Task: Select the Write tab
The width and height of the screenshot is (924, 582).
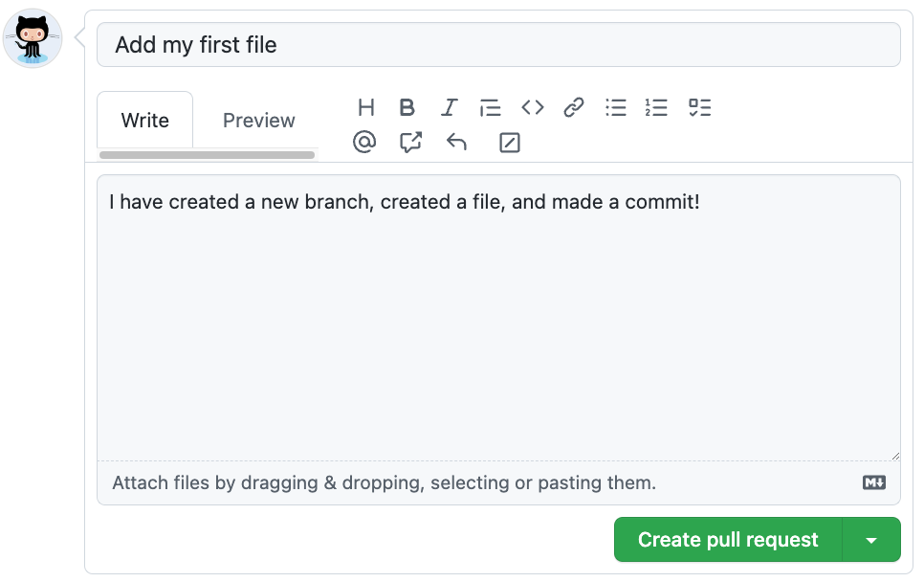Action: (x=144, y=120)
